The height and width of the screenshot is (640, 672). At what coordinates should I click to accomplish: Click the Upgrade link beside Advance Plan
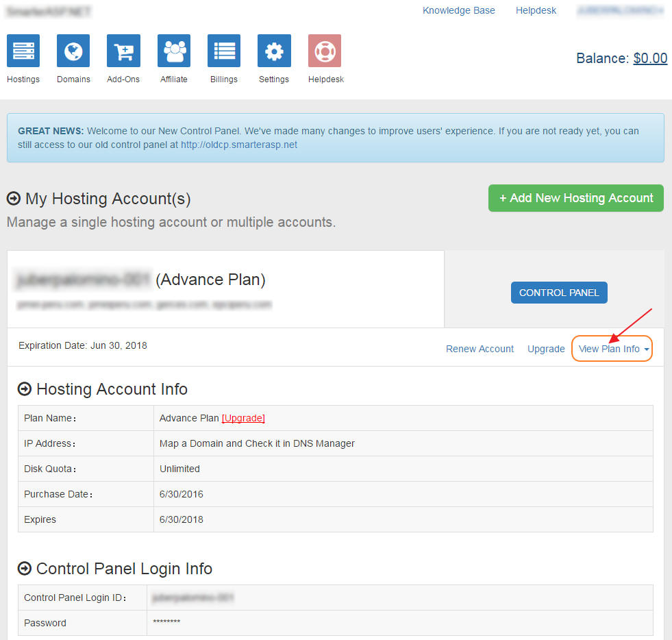pos(243,418)
